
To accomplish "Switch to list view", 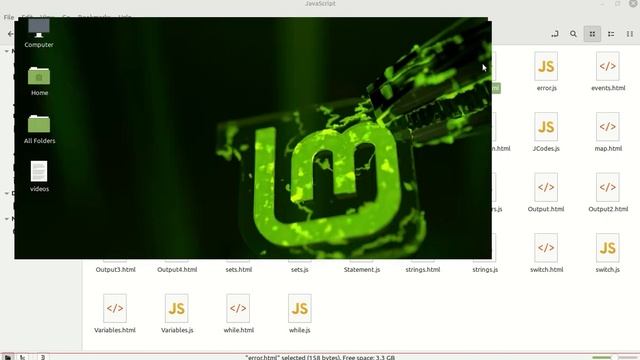I will pos(611,34).
